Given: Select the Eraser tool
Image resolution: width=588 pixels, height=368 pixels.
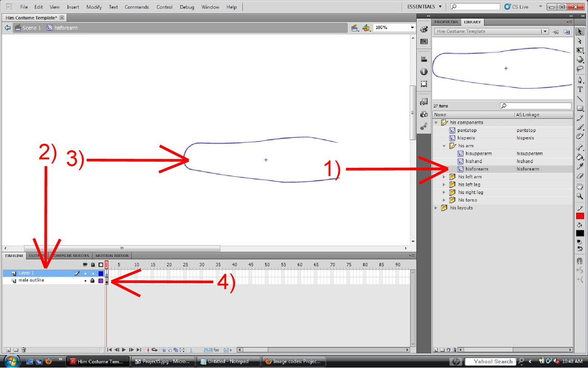Looking at the screenshot, I should tap(580, 176).
